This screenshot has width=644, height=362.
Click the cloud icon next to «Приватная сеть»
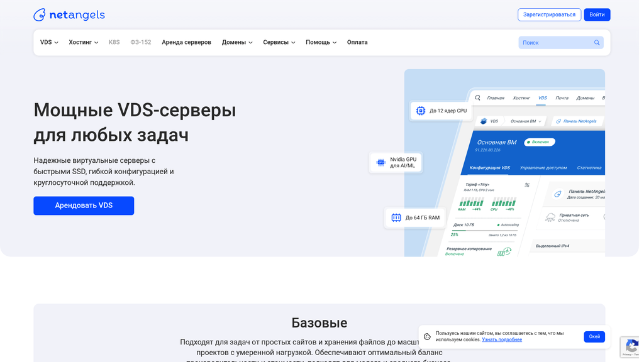[549, 217]
